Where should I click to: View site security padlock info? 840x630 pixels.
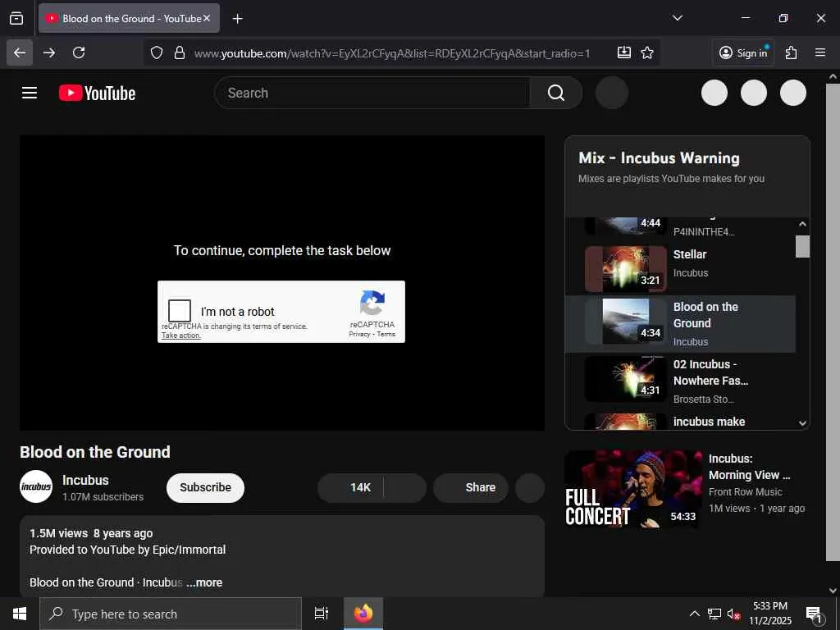180,52
